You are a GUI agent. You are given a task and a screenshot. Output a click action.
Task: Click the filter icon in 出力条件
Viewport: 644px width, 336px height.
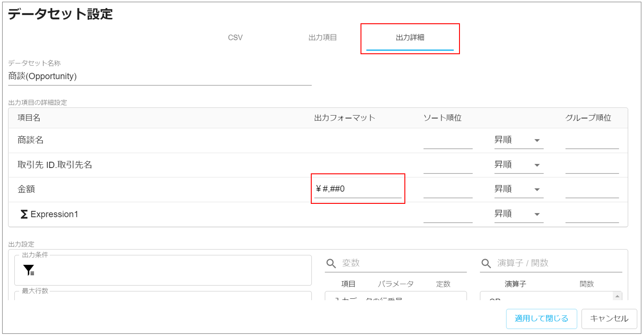tap(29, 270)
